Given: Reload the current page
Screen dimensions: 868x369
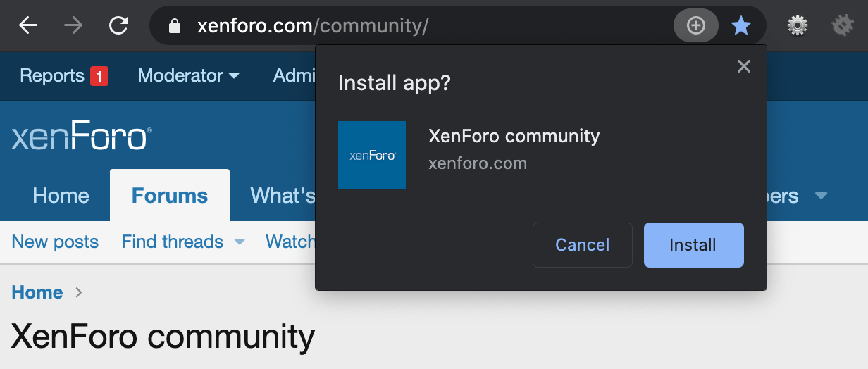Looking at the screenshot, I should coord(118,26).
